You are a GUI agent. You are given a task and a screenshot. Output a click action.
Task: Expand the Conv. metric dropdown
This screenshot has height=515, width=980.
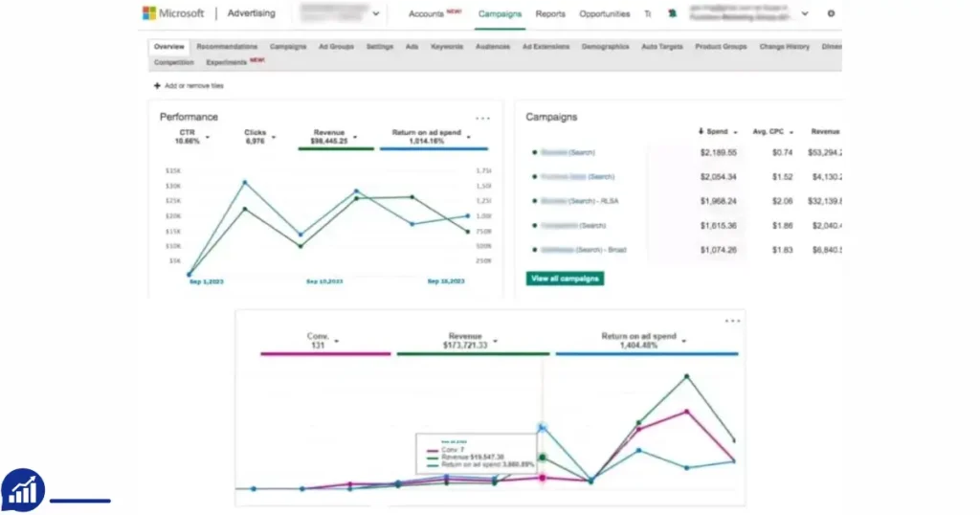(336, 341)
